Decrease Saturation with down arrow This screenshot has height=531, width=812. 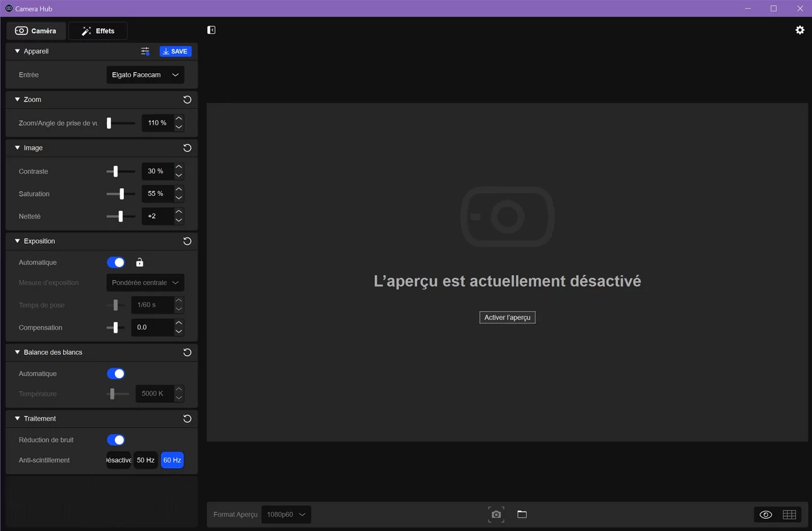[x=179, y=198]
